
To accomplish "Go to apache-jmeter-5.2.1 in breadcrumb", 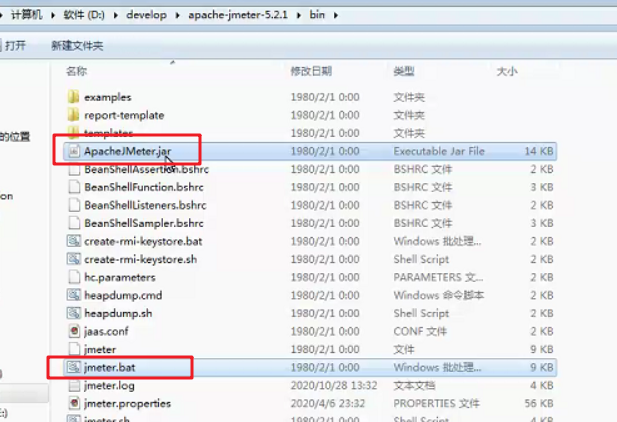I will coord(238,15).
